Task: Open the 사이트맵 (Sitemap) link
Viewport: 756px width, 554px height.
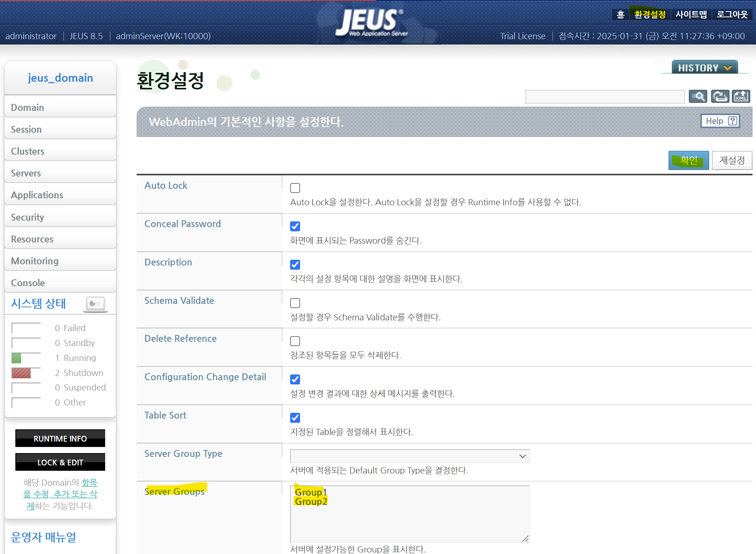Action: tap(691, 15)
